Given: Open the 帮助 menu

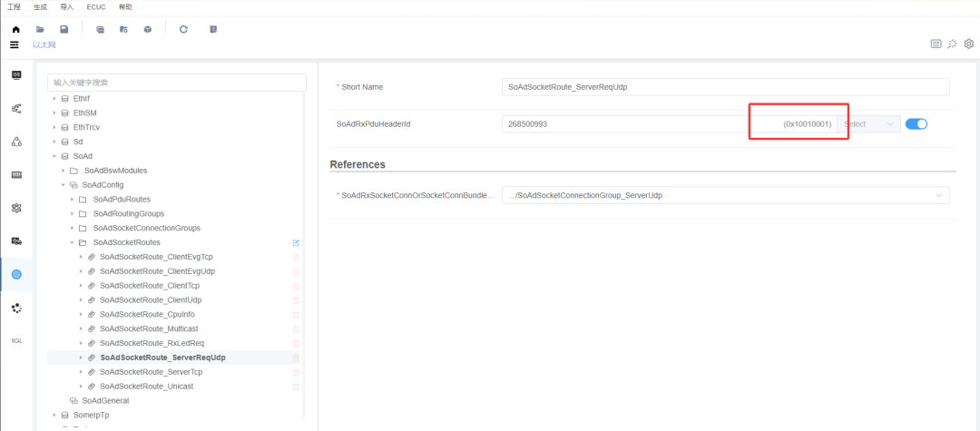Looking at the screenshot, I should [124, 7].
